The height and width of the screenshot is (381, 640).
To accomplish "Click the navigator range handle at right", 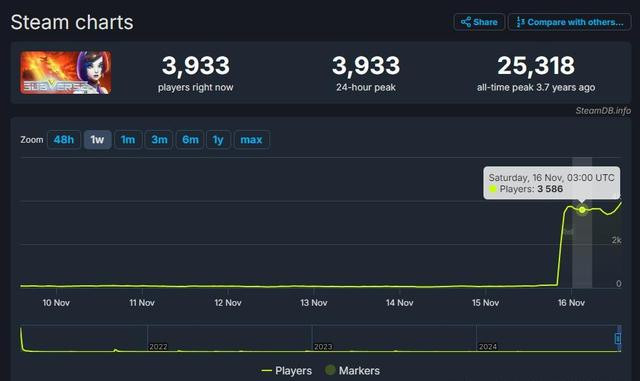I will 618,338.
